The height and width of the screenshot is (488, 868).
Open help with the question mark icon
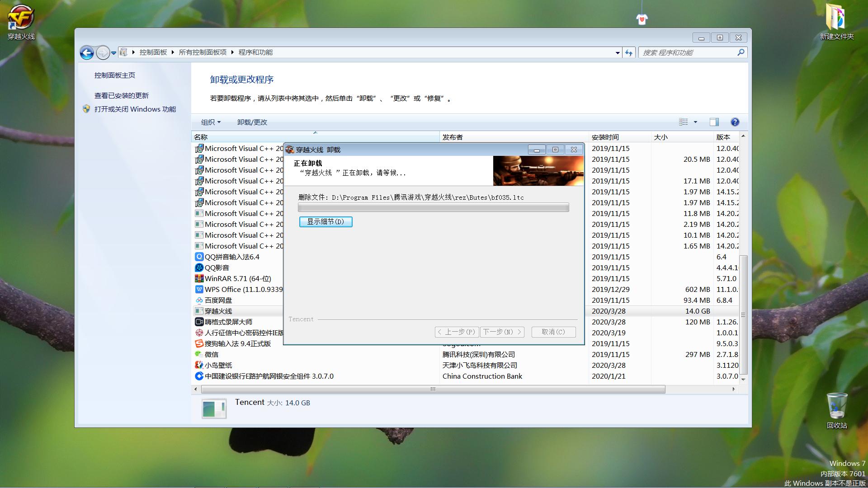pos(735,122)
